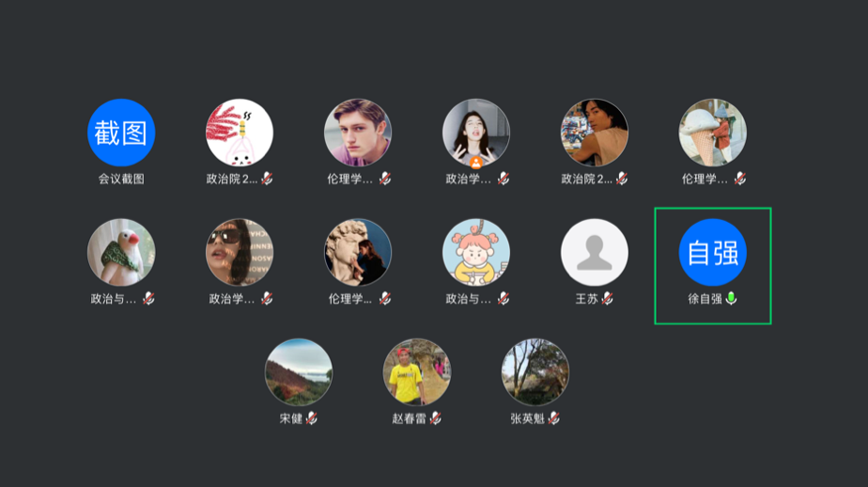This screenshot has width=868, height=487.
Task: Select the white bird plush avatar
Action: tap(121, 252)
